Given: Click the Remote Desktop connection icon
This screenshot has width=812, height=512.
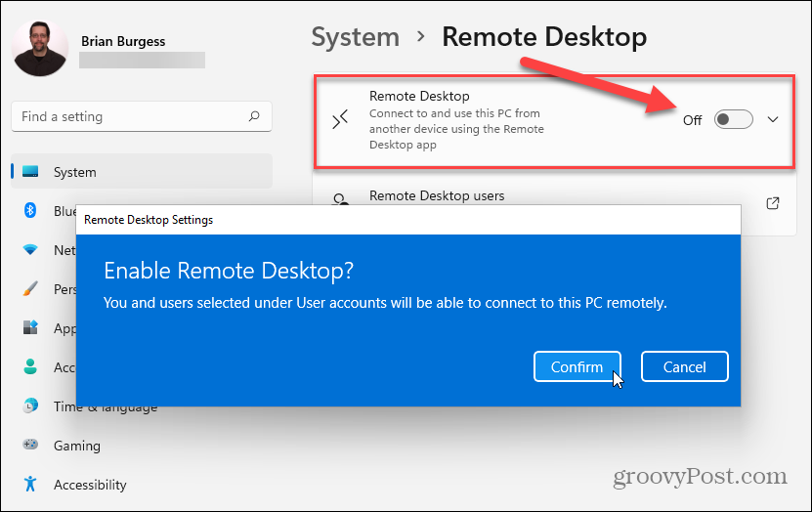Looking at the screenshot, I should (339, 120).
